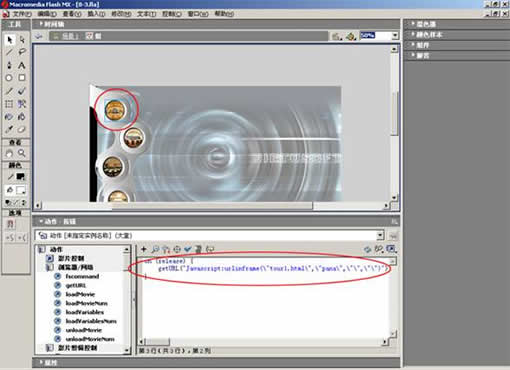Click the Add action plus icon

[x=144, y=249]
